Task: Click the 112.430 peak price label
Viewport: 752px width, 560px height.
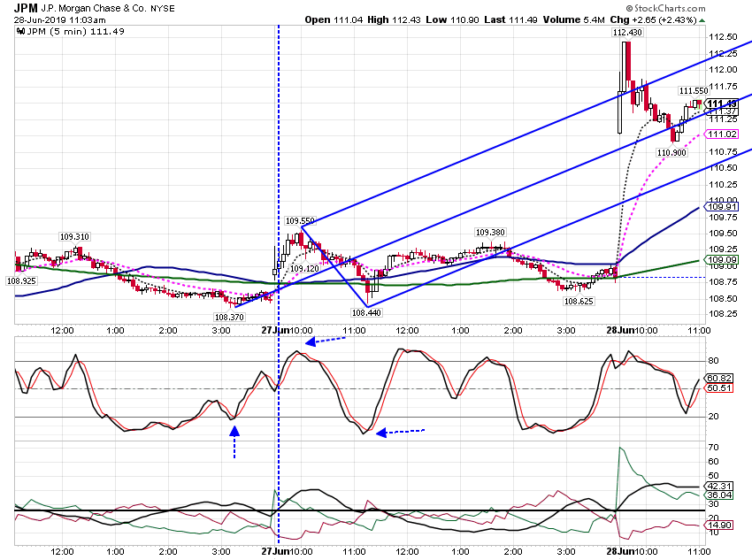Action: click(627, 32)
